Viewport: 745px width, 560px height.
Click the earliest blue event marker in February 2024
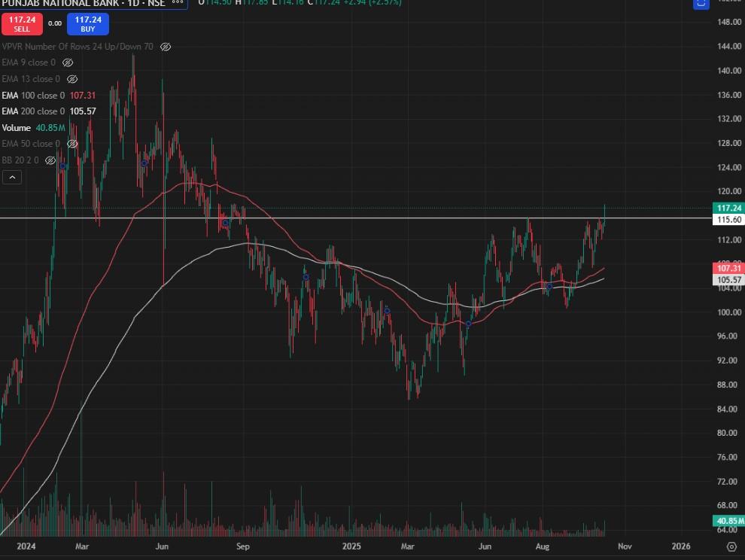coord(62,166)
